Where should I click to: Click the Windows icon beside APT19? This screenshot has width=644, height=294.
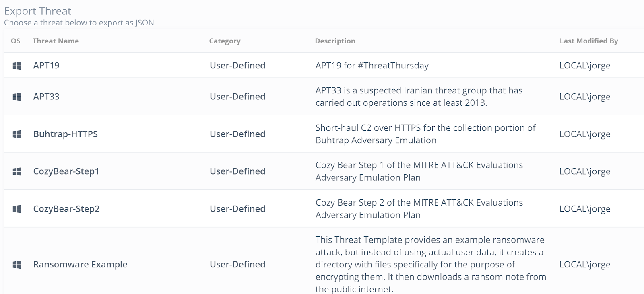point(17,66)
